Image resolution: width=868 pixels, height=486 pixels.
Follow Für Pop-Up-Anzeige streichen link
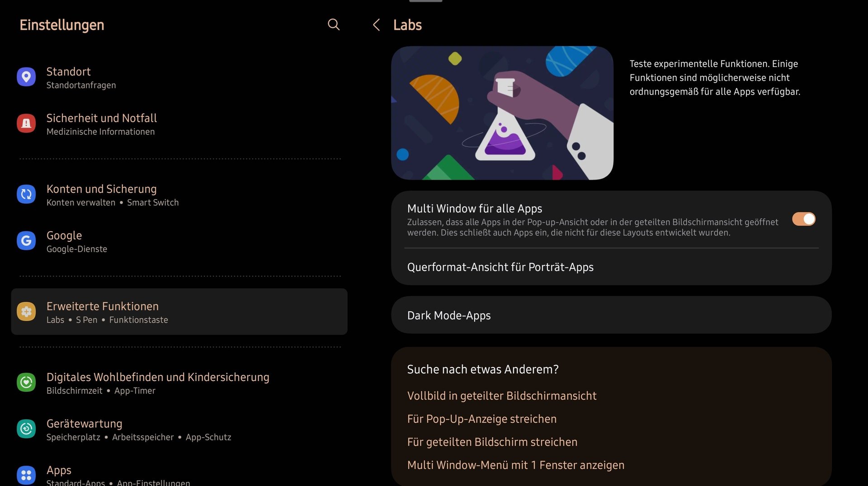(x=482, y=419)
